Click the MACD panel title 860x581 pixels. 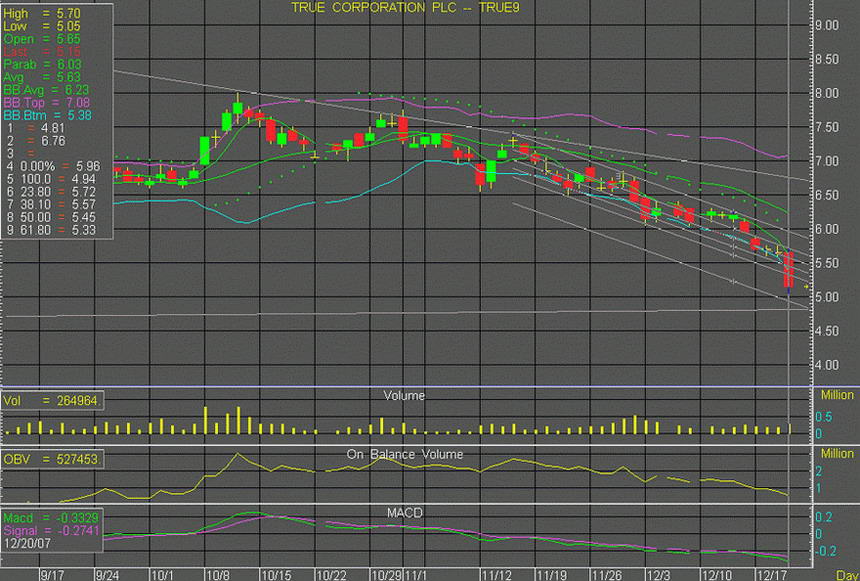[405, 513]
